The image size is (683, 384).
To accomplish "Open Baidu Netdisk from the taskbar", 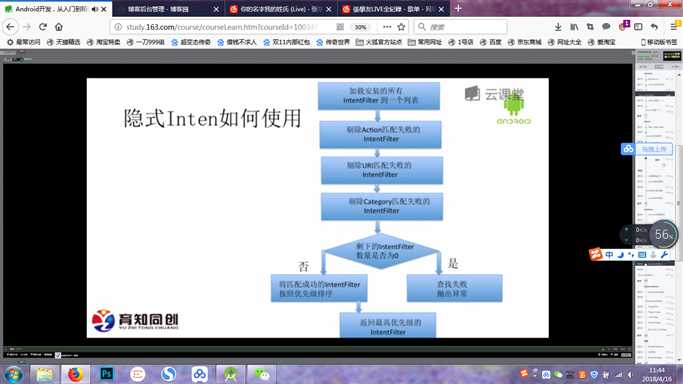I will 199,374.
